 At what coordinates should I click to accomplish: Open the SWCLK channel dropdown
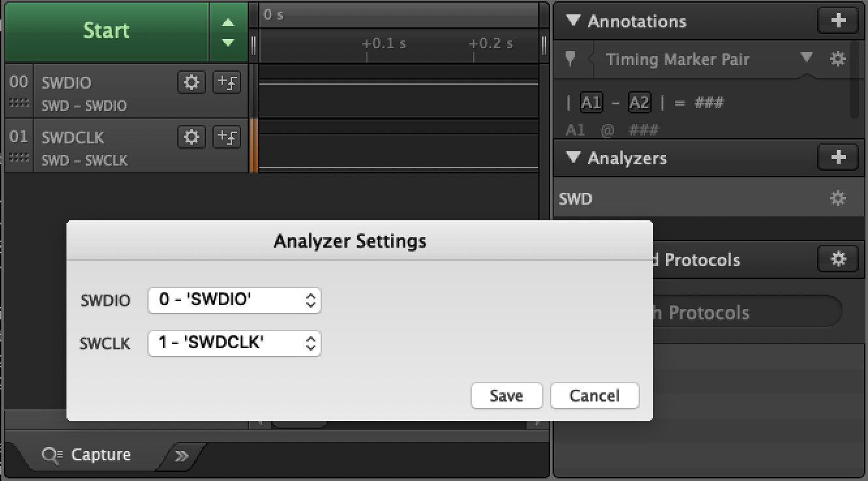[235, 343]
